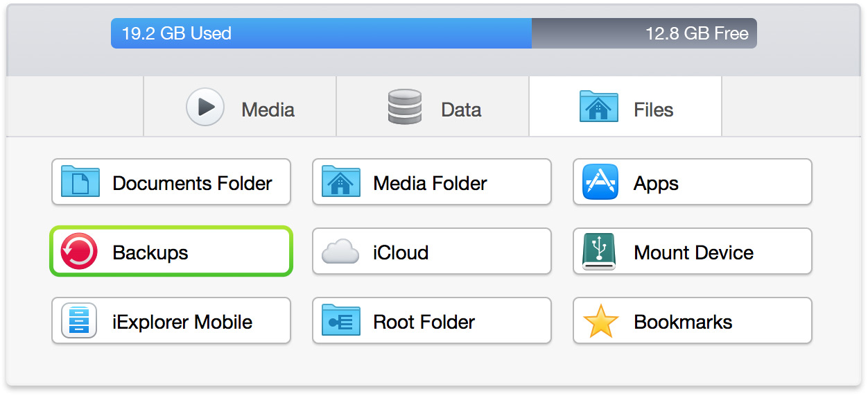The width and height of the screenshot is (868, 396).
Task: Open the Documents Folder button
Action: click(191, 183)
